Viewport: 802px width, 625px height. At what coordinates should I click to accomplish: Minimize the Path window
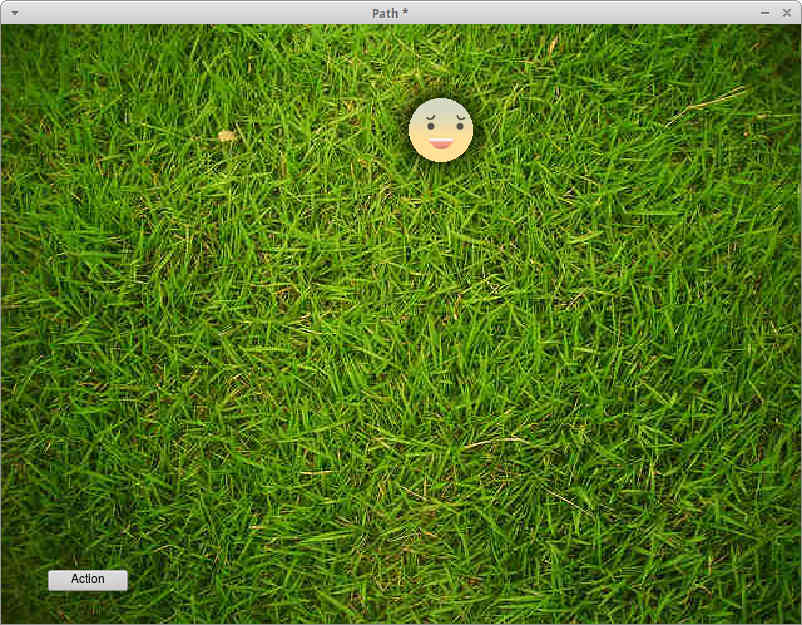(765, 12)
